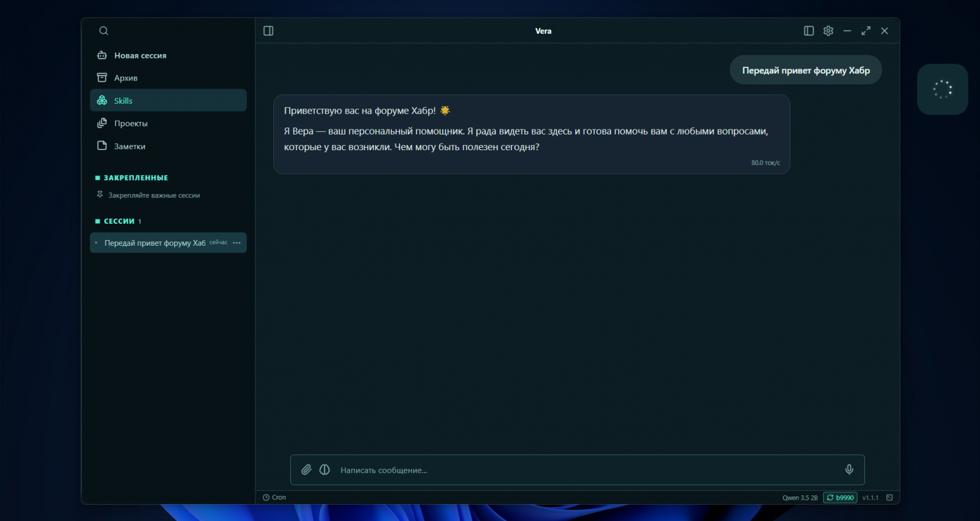Viewport: 980px width, 521px height.
Task: Collapse the ЗАКРЕПЛЕННЫЕ section header
Action: click(131, 178)
